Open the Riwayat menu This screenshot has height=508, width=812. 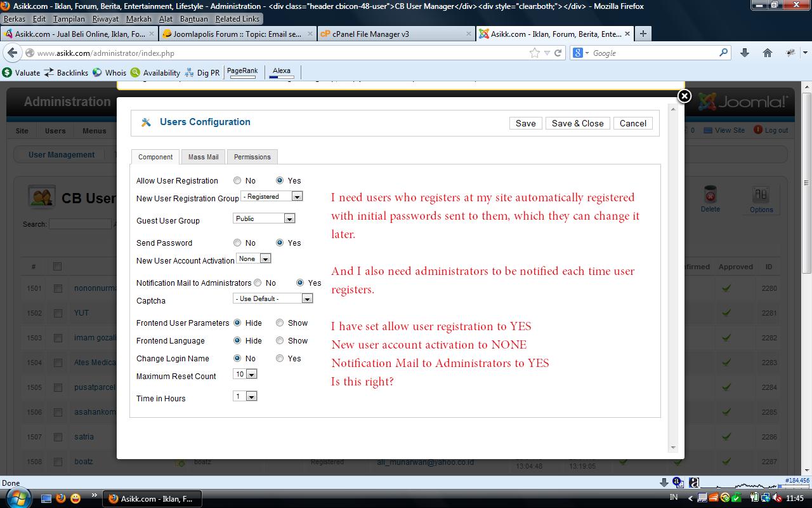click(105, 18)
